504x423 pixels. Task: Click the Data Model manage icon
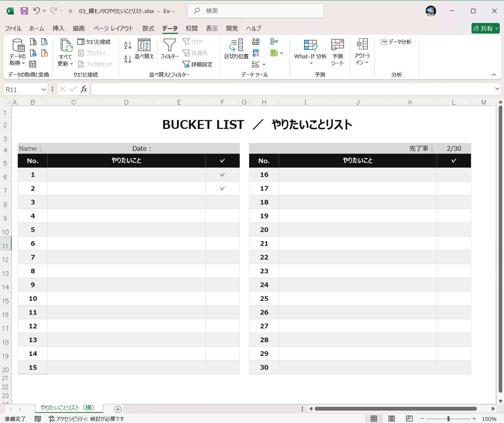point(274,53)
